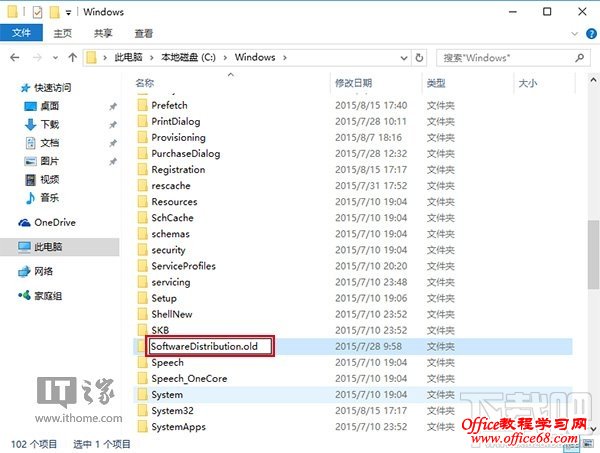Click Windows breadcrumb in address bar
Screen dimensions: 600x453
click(255, 57)
